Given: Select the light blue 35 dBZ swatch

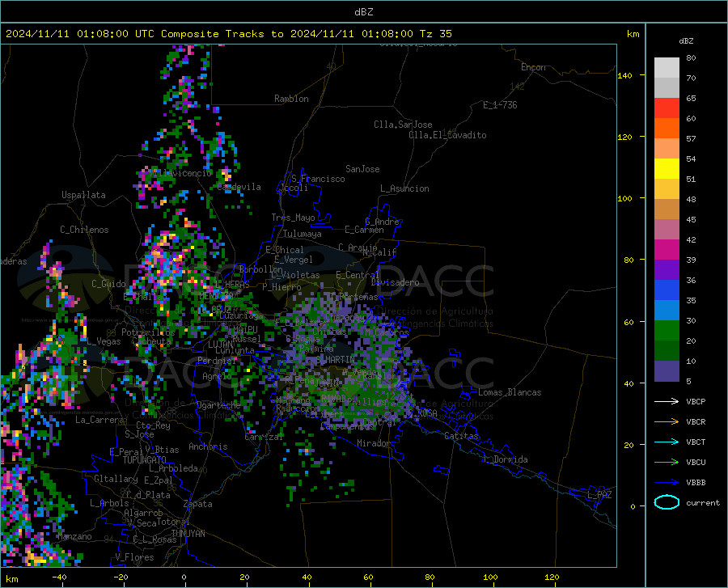Looking at the screenshot, I should pos(667,311).
